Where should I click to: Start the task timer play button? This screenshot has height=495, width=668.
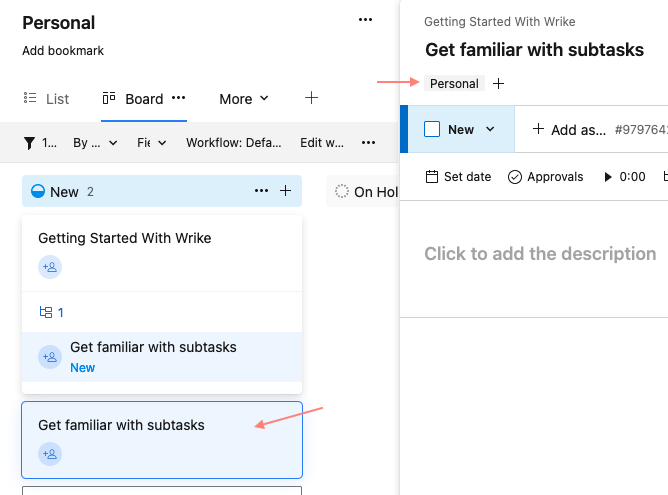(608, 177)
